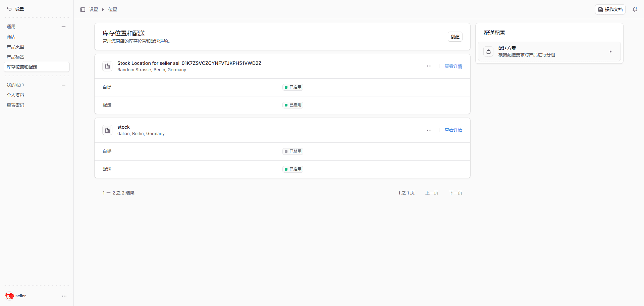Open 产品类型 in the sidebar
The width and height of the screenshot is (644, 306).
tap(15, 47)
